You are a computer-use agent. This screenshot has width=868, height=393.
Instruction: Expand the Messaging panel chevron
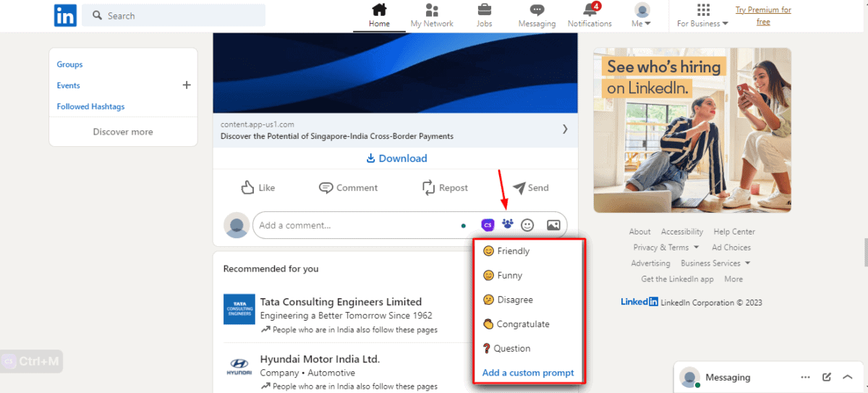848,377
